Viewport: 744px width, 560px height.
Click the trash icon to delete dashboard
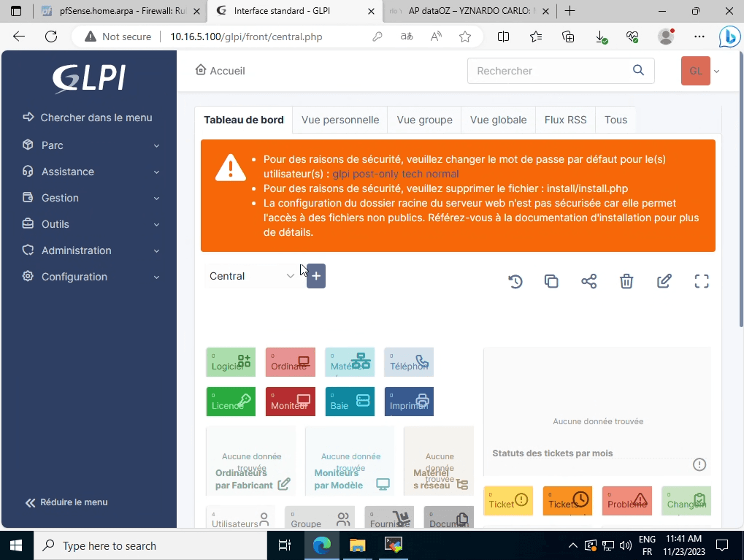coord(626,282)
